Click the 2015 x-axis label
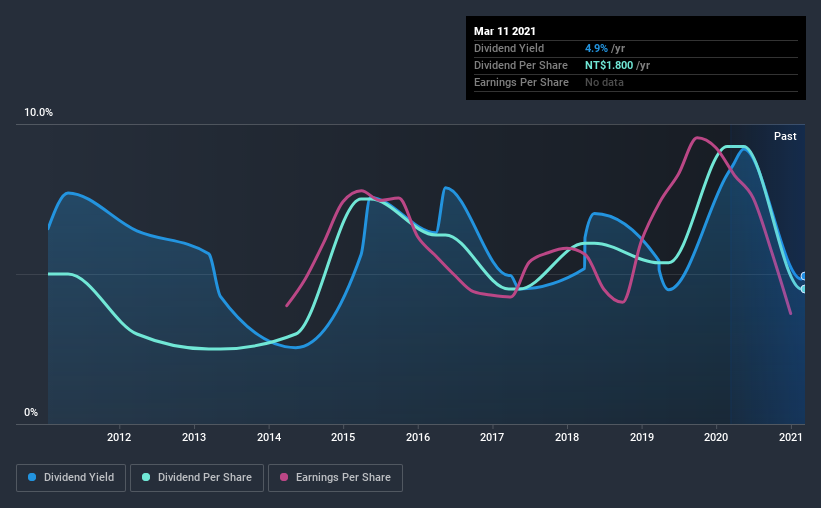Screen dimensions: 821x508 343,437
